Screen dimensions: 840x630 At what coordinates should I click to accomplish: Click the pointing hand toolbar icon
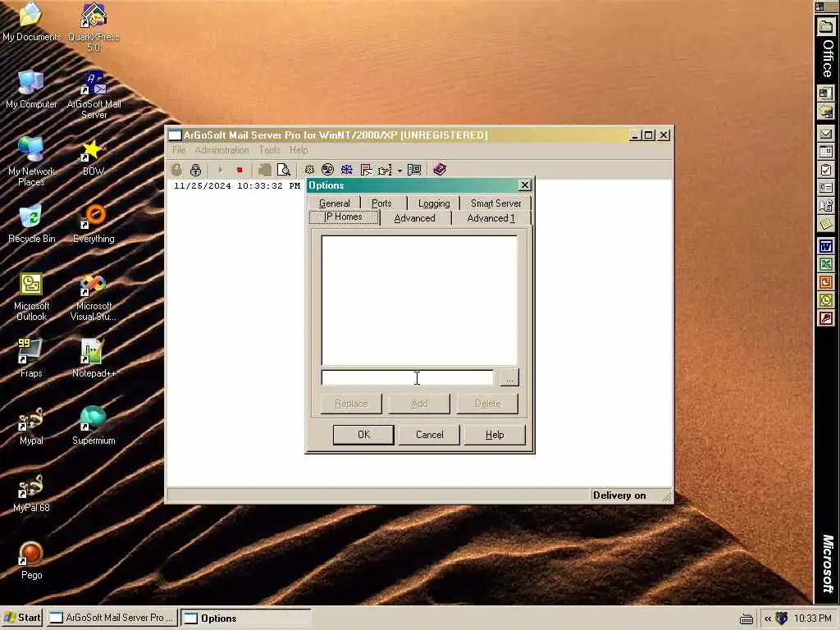pyautogui.click(x=386, y=170)
